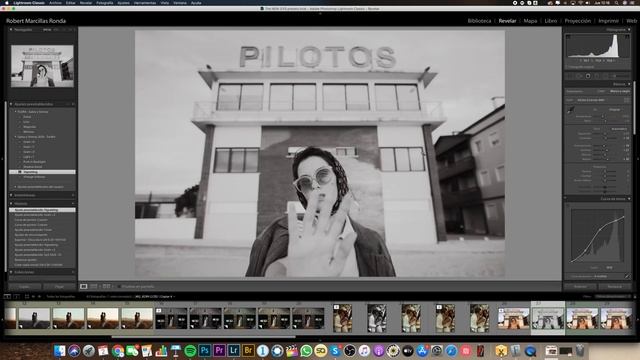Open WhatsApp from the Dock
The width and height of the screenshot is (640, 360).
coord(306,350)
